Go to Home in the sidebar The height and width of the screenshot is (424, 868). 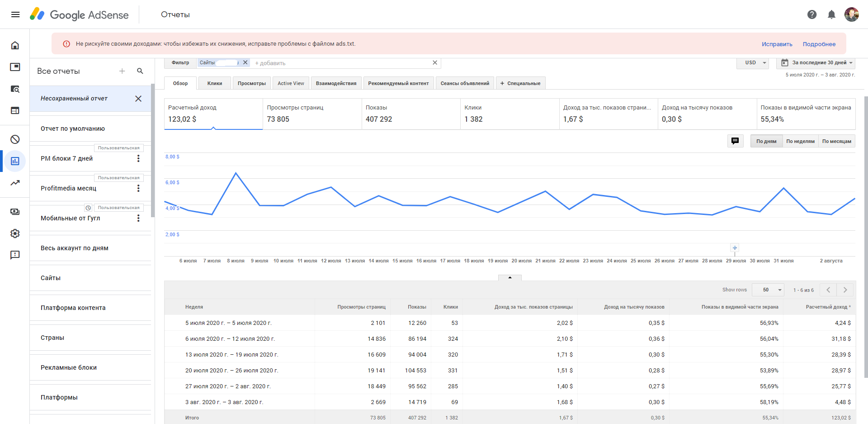tap(15, 45)
